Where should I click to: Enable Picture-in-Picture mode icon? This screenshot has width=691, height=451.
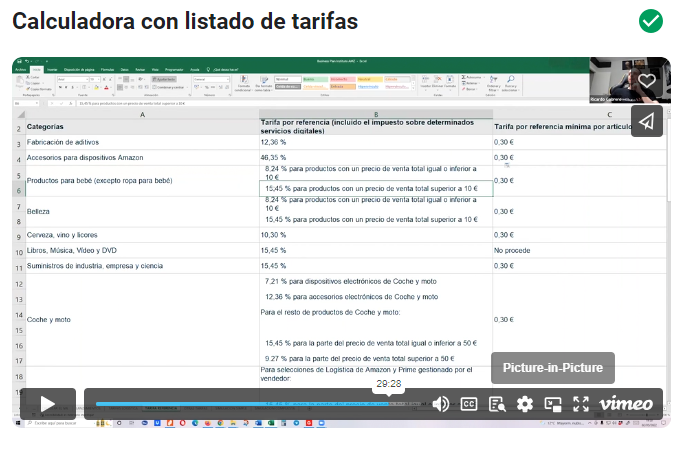(x=553, y=404)
